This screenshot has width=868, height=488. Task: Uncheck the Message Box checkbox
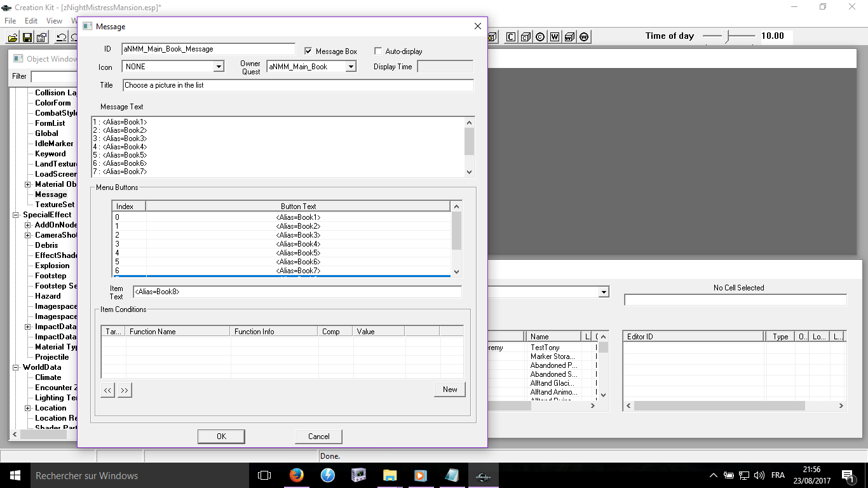coord(308,51)
